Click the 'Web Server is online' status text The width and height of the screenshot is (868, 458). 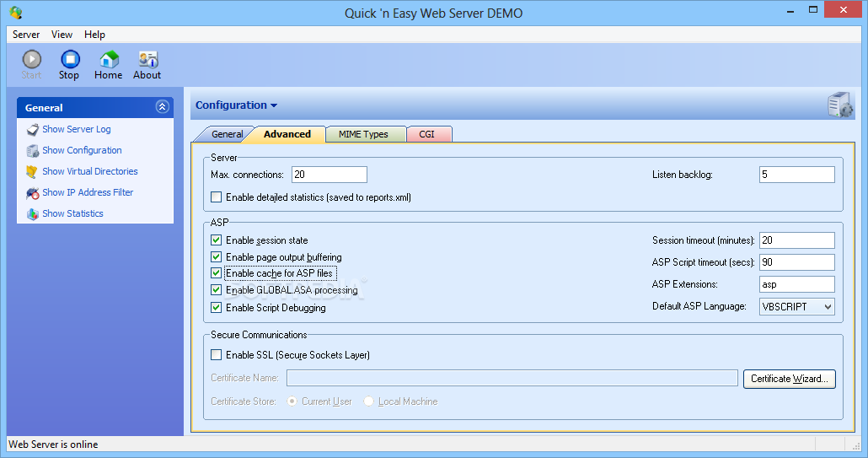click(x=53, y=445)
